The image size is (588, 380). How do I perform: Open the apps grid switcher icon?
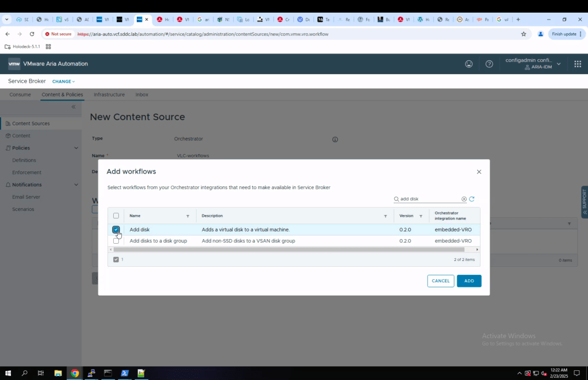[x=577, y=64]
